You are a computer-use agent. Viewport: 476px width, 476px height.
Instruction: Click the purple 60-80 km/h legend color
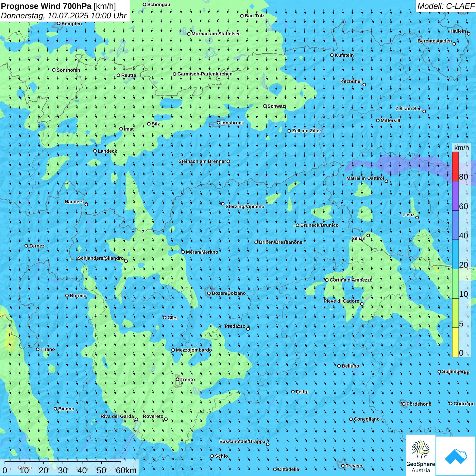(x=455, y=196)
